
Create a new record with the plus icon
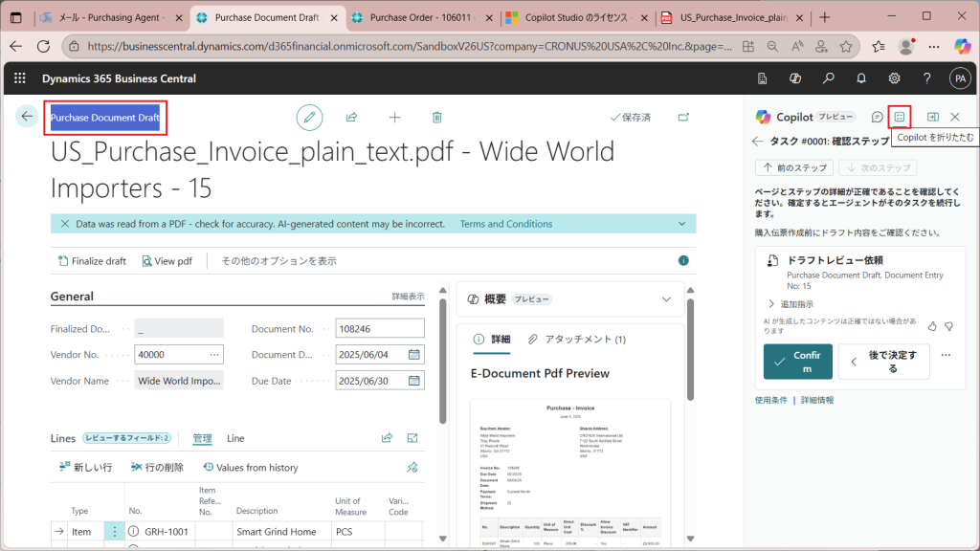394,118
